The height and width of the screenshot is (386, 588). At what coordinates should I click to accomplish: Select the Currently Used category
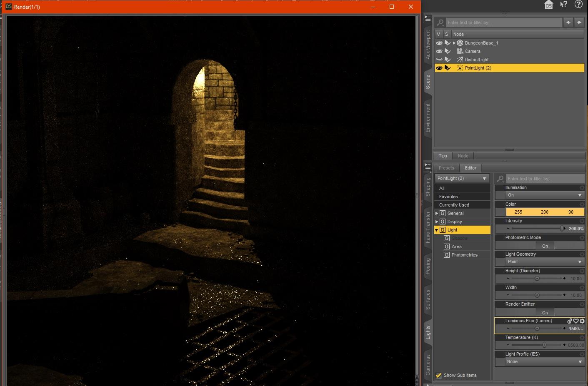(462, 205)
